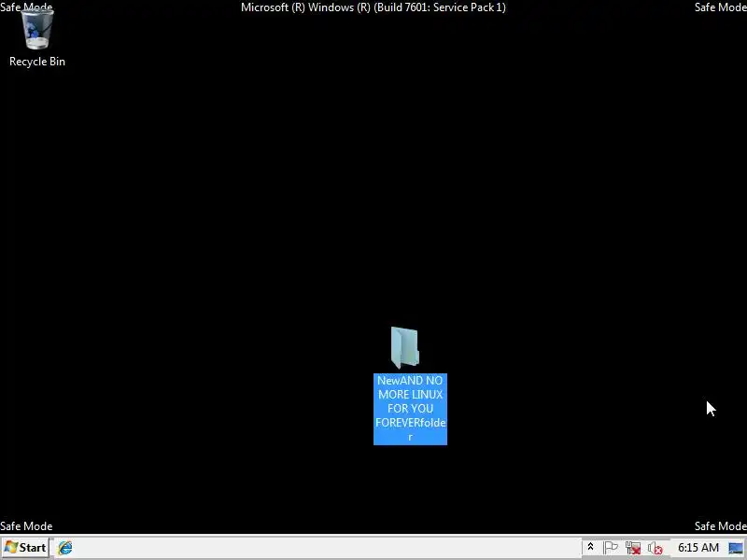Show hidden tray icons arrow
747x560 pixels.
point(590,547)
